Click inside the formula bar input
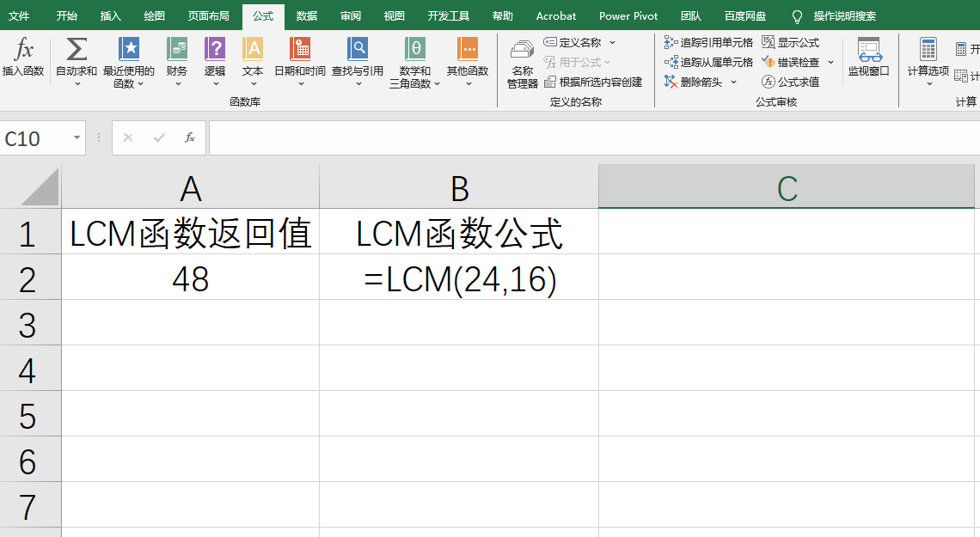980x537 pixels. pyautogui.click(x=594, y=137)
